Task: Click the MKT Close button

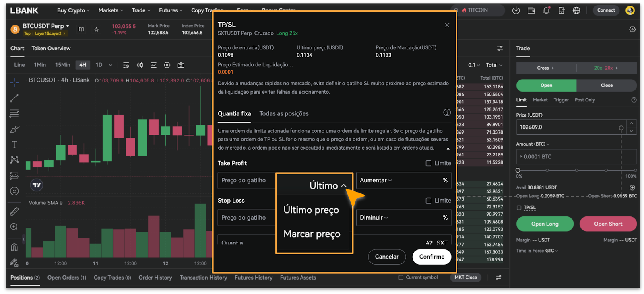Action: point(466,278)
